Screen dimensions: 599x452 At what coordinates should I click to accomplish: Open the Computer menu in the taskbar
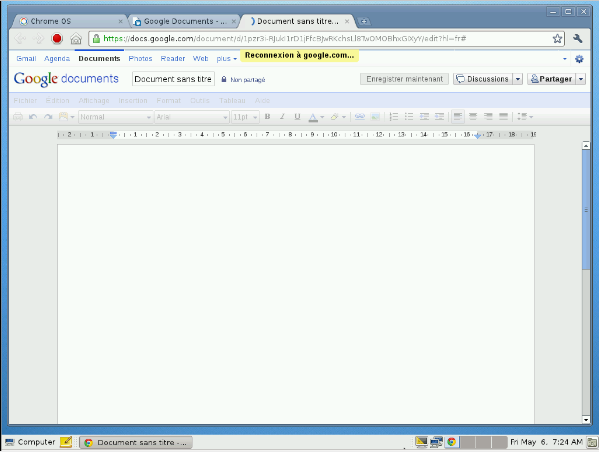click(30, 442)
